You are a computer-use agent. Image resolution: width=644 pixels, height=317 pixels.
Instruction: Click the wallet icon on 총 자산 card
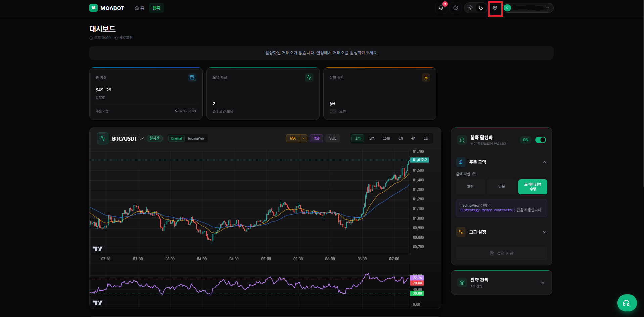tap(192, 78)
